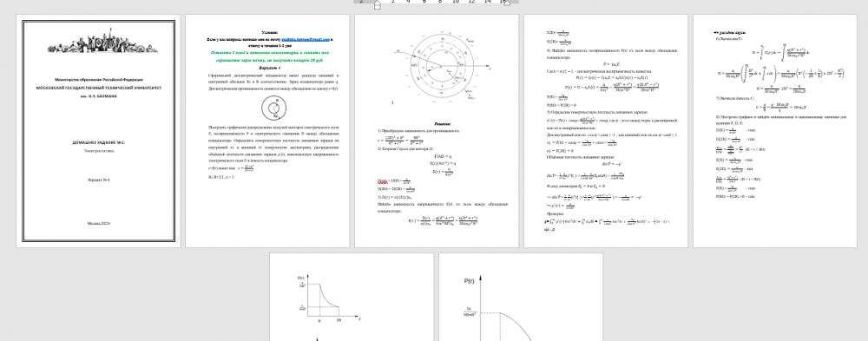Click the Решение heading on page three
868x341 pixels.
click(x=443, y=123)
